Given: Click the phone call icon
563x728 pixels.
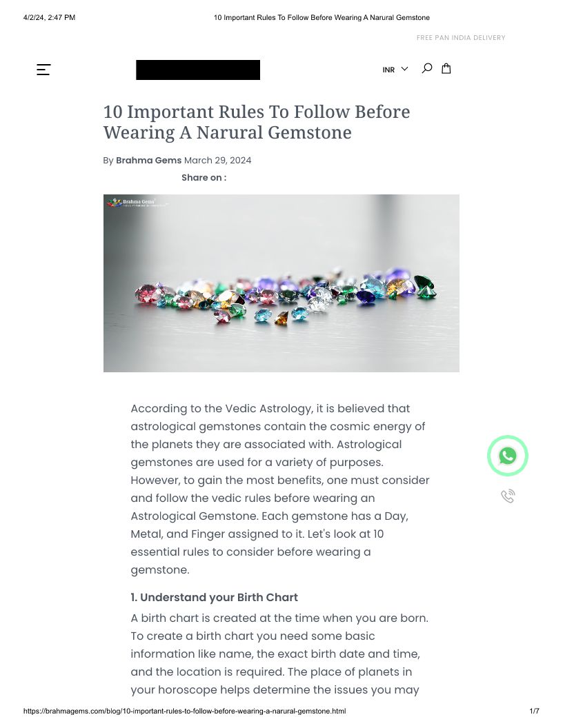Looking at the screenshot, I should click(508, 496).
